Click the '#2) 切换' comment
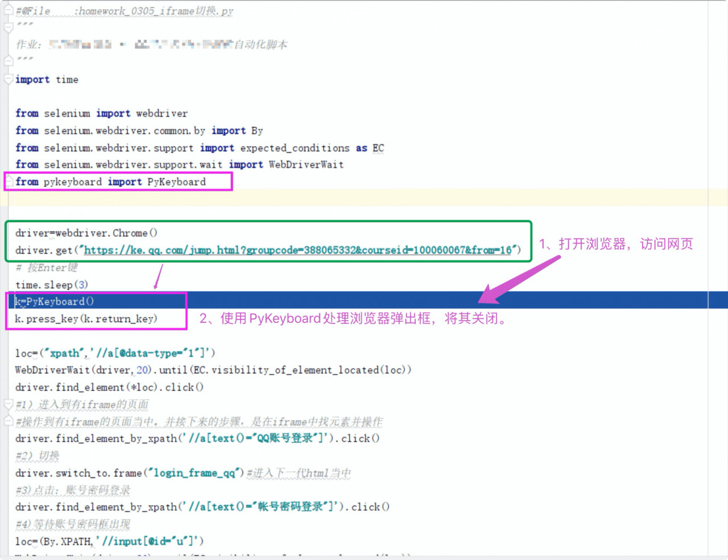 [x=37, y=456]
